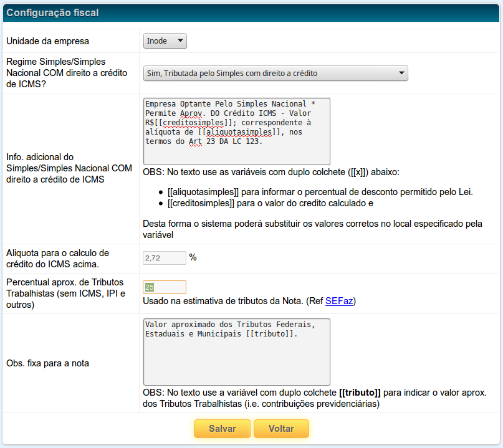Click the Info. adicional do Simples label

pos(69,168)
